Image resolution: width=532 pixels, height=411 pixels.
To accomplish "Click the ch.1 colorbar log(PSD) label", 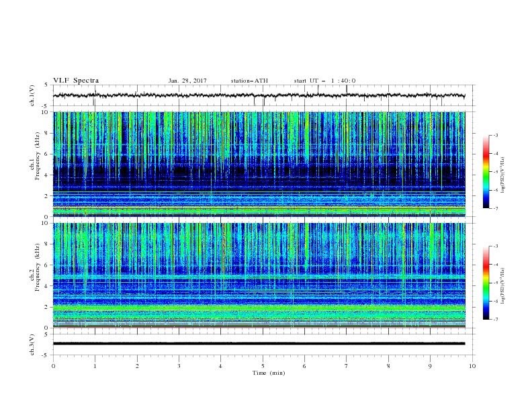I will tap(502, 175).
